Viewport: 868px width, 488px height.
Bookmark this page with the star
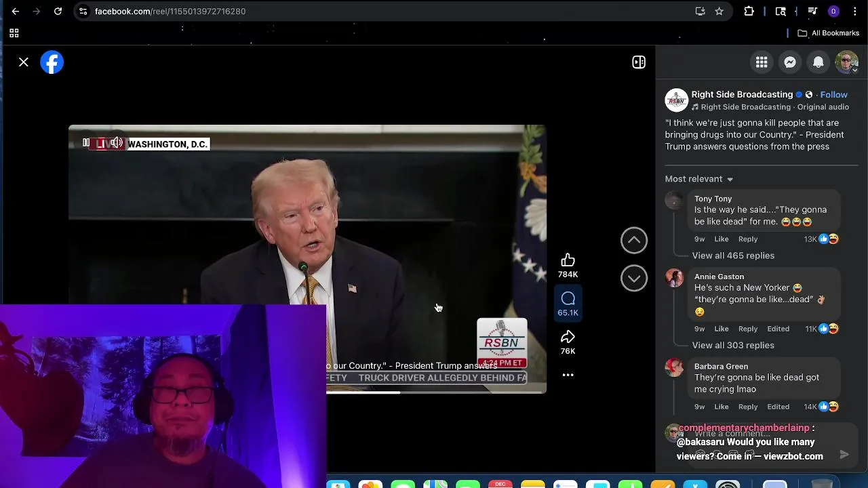point(719,11)
